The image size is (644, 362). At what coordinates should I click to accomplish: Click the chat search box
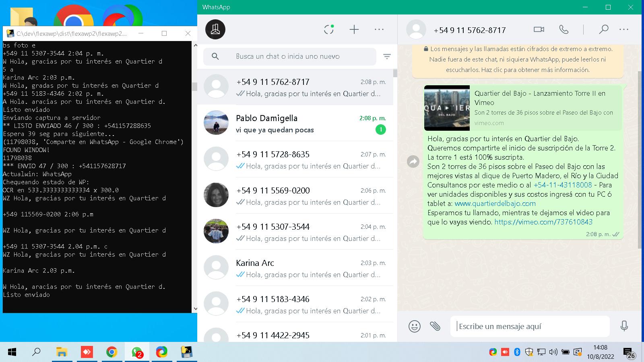pyautogui.click(x=290, y=57)
